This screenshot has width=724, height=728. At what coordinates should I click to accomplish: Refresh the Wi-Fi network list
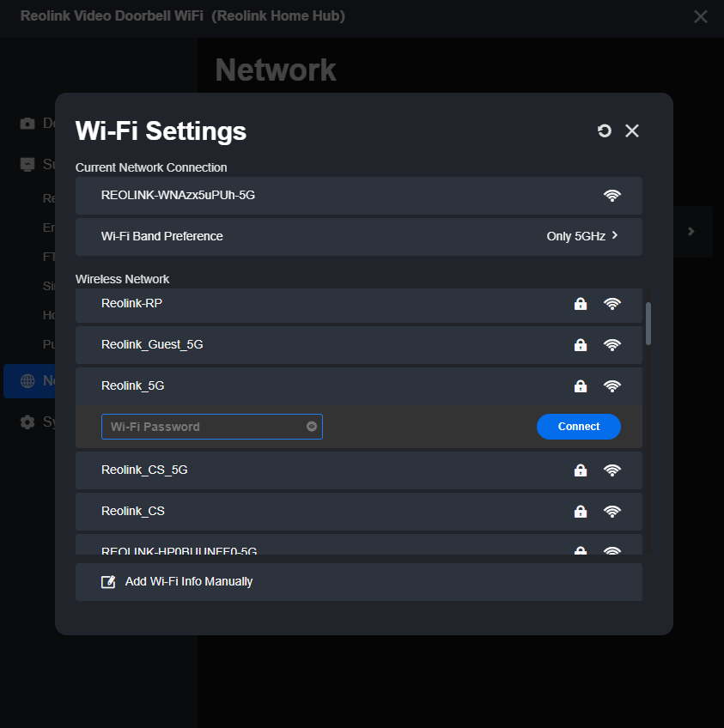click(x=604, y=131)
